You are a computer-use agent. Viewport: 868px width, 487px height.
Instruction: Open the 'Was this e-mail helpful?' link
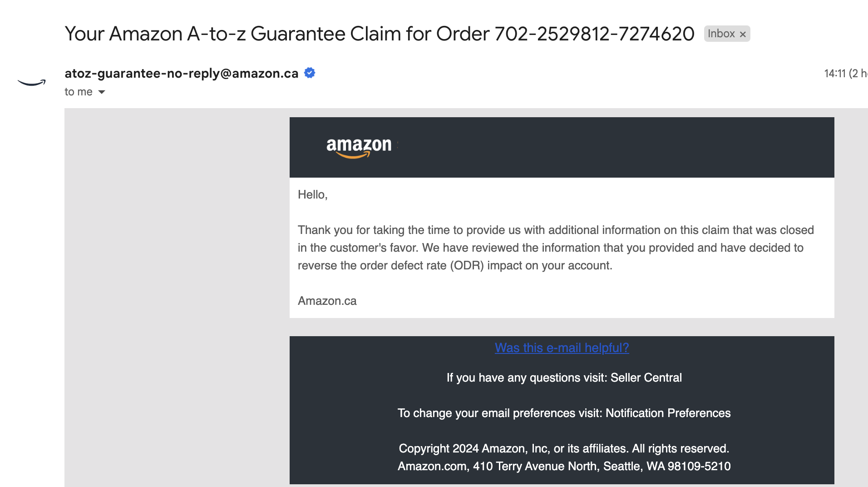[x=562, y=348]
